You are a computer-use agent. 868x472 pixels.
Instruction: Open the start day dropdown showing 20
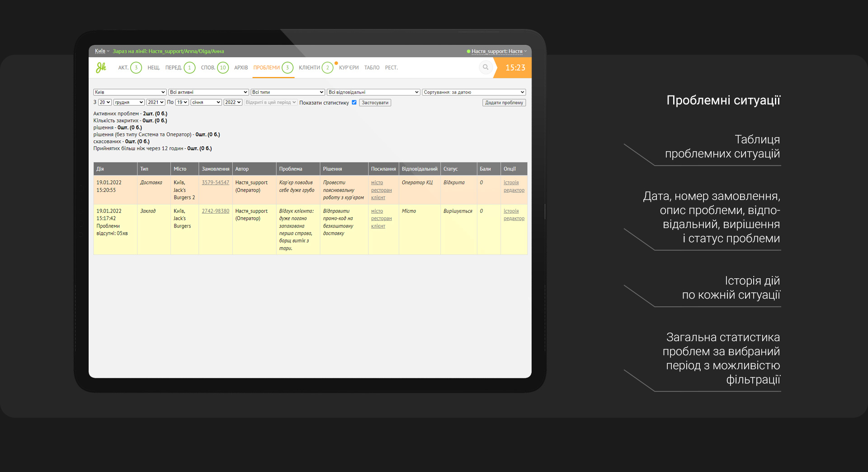[105, 102]
